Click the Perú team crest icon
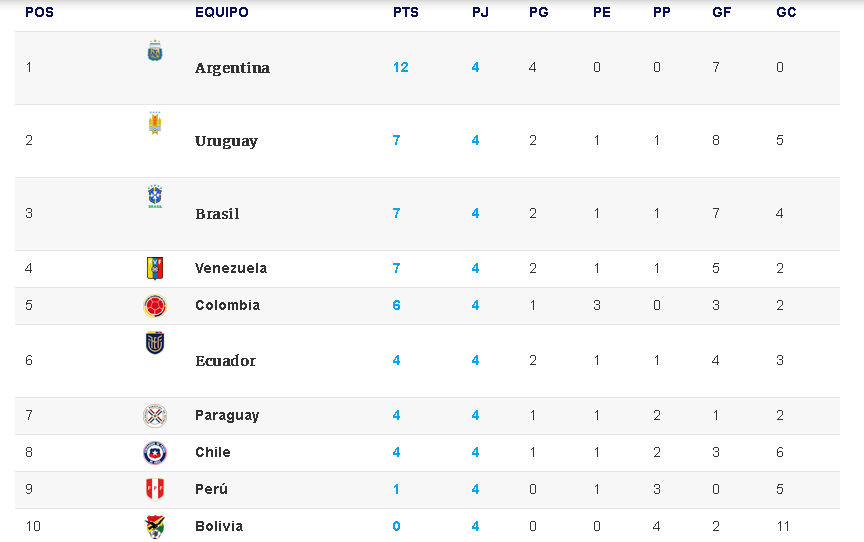This screenshot has width=864, height=542. pyautogui.click(x=155, y=489)
